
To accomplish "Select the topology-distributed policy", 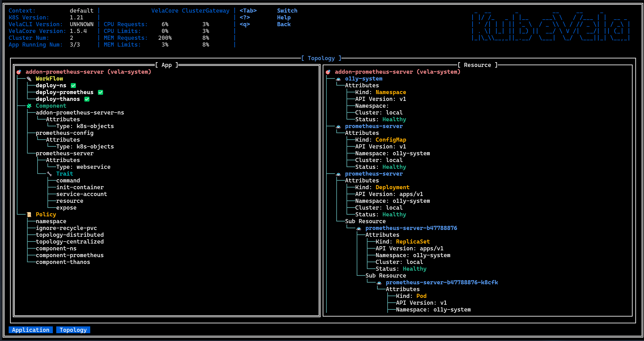I will (x=70, y=235).
